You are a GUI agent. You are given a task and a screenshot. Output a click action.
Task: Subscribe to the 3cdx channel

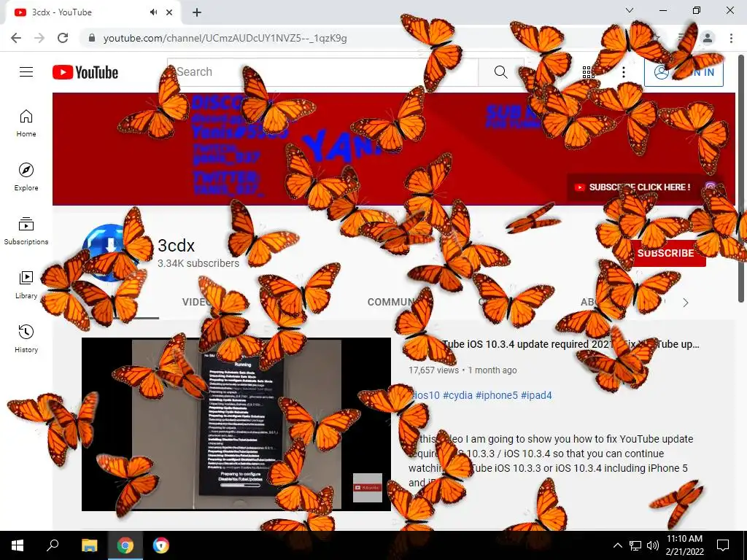click(x=665, y=253)
